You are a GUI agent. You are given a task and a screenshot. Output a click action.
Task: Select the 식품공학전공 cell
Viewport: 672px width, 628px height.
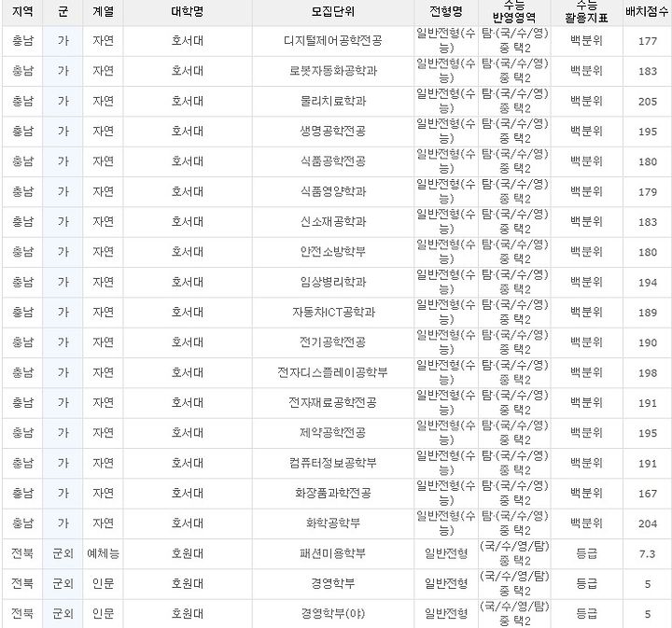[333, 161]
